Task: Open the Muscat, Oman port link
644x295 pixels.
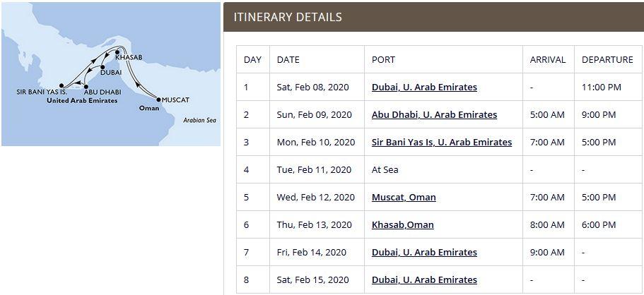Action: coord(404,197)
